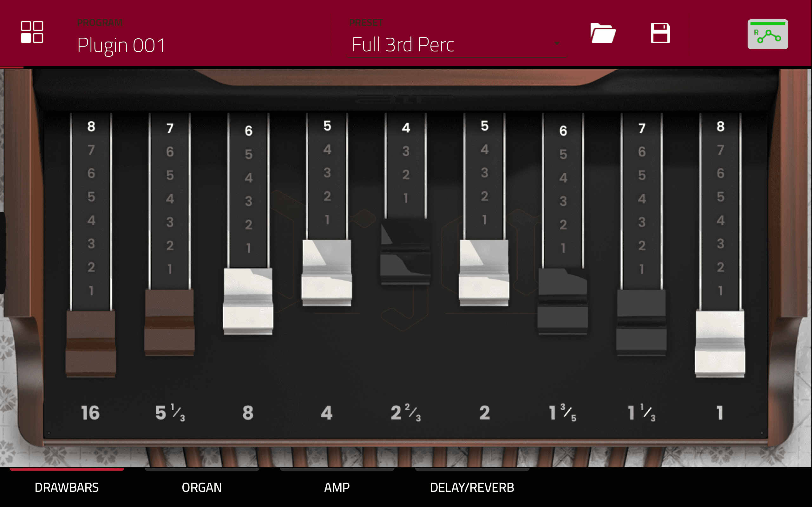Viewport: 812px width, 507px height.
Task: Click the white 8 drawbar handle
Action: coord(248,301)
